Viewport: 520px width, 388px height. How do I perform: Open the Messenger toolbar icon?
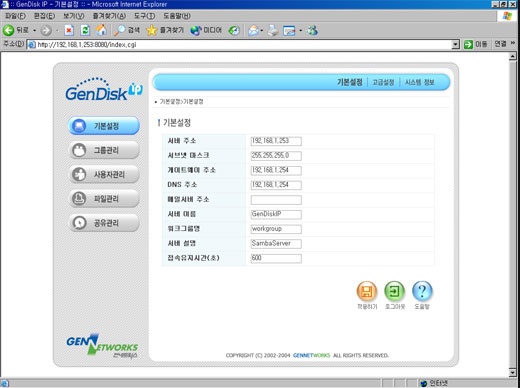(x=312, y=30)
